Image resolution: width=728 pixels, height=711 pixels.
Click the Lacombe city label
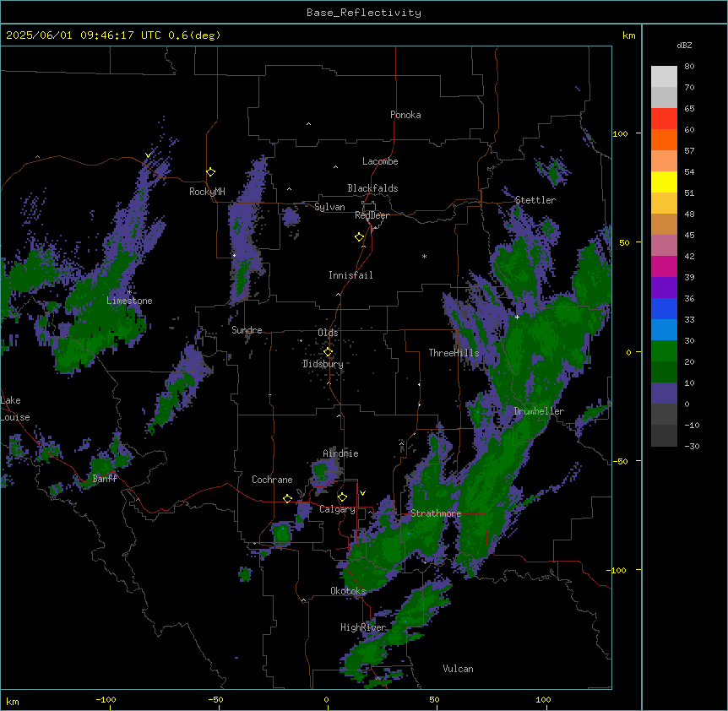pyautogui.click(x=380, y=161)
